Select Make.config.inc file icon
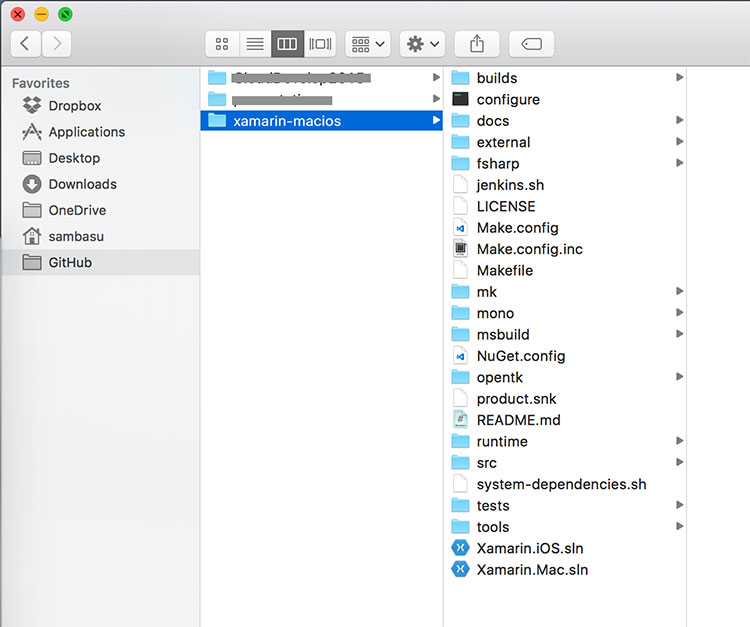Viewport: 750px width, 627px height. click(x=460, y=249)
